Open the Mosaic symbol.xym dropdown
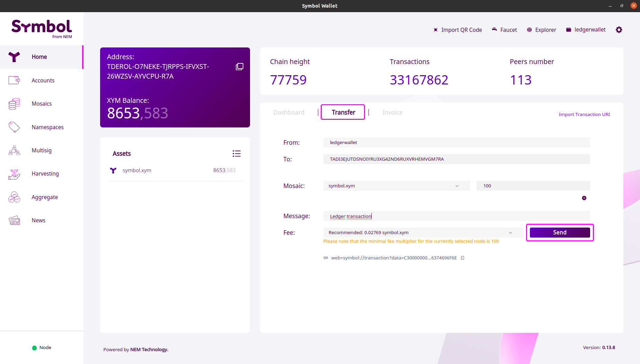Viewport: 640px width, 364px height. (x=397, y=186)
